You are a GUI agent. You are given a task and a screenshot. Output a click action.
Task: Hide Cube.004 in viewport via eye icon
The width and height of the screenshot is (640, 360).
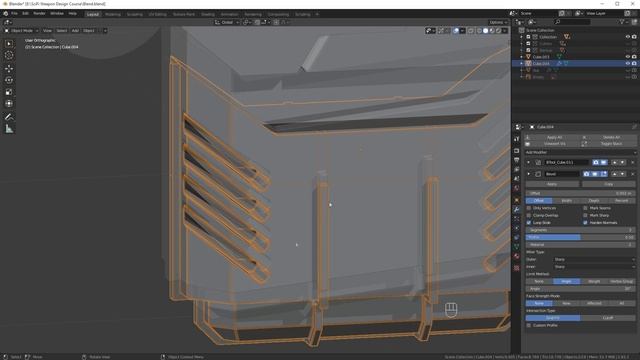pyautogui.click(x=628, y=64)
